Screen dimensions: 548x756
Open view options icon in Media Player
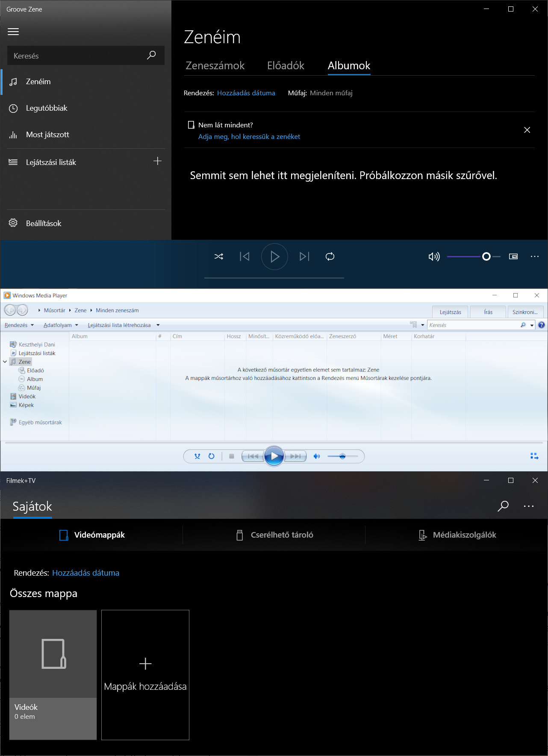pyautogui.click(x=413, y=325)
